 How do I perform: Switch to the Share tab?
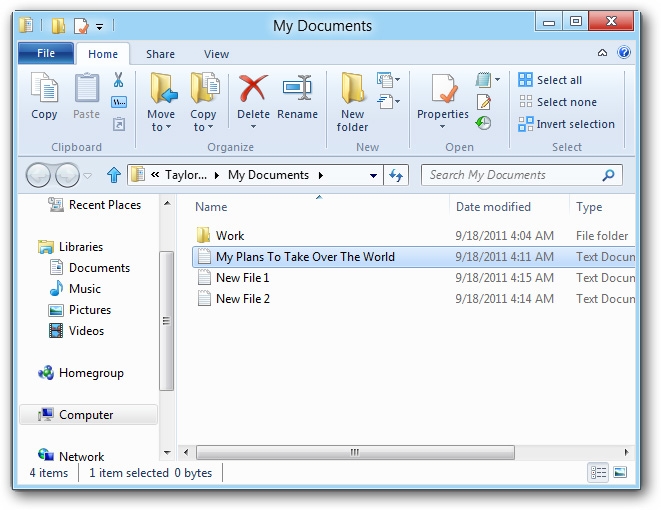pos(160,54)
